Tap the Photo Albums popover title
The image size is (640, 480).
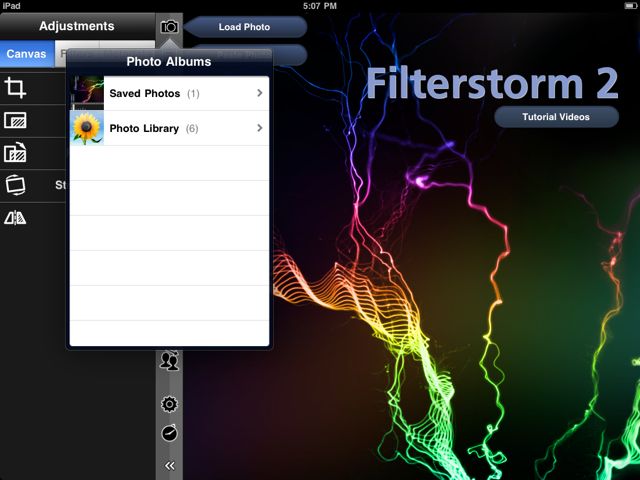[x=169, y=62]
